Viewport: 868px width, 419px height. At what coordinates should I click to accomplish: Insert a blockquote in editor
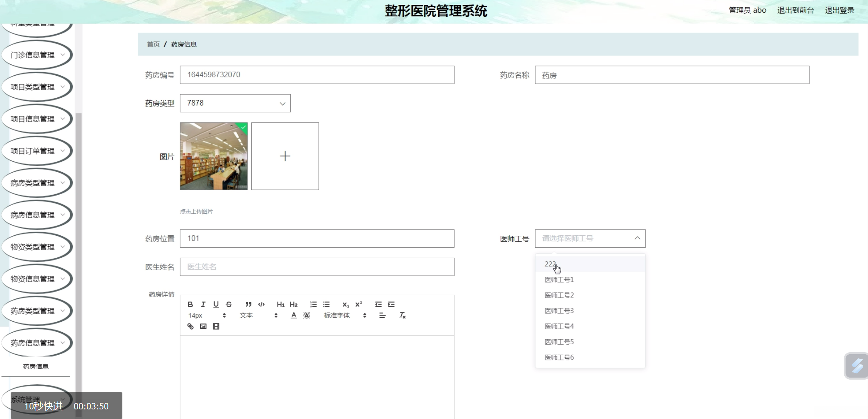pos(248,304)
